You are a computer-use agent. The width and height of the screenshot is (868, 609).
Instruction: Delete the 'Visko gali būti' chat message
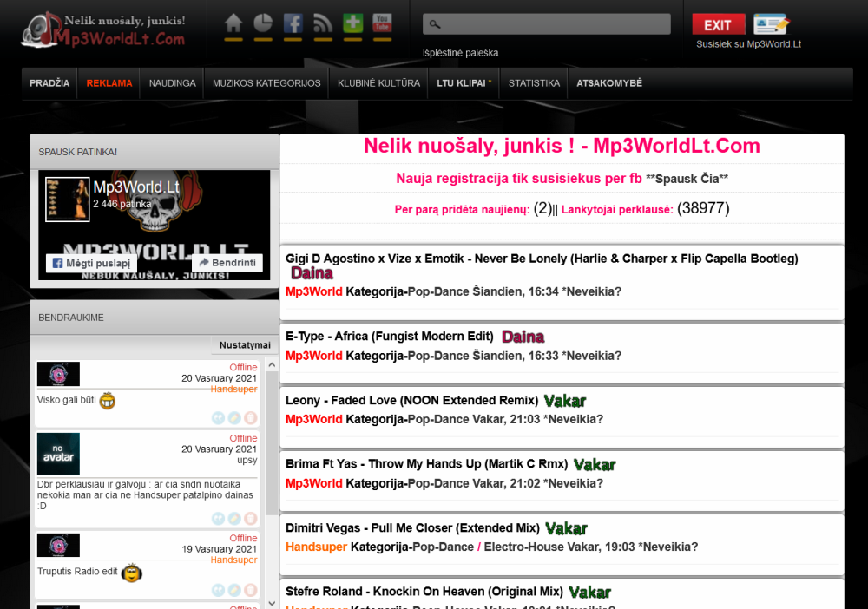tap(250, 418)
